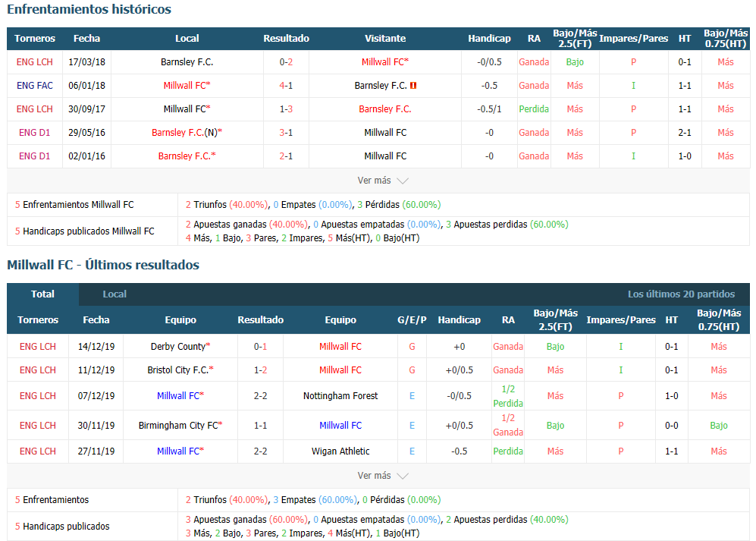The width and height of the screenshot is (756, 541).
Task: Click result 0-1 of Derby County match
Action: (x=260, y=347)
